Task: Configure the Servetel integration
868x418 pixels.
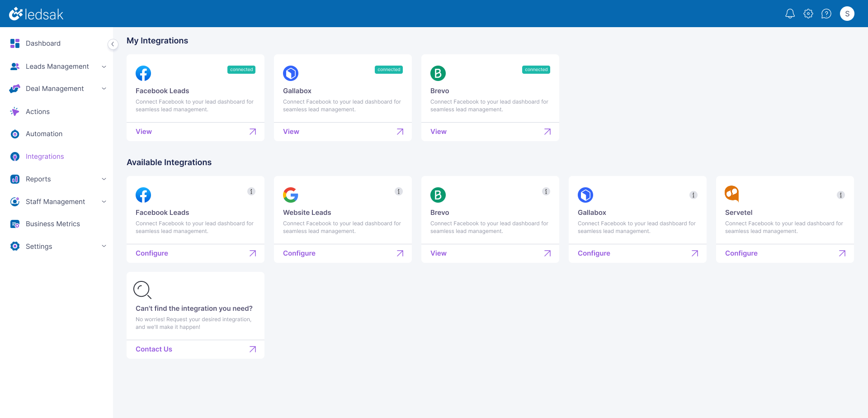Action: 741,253
